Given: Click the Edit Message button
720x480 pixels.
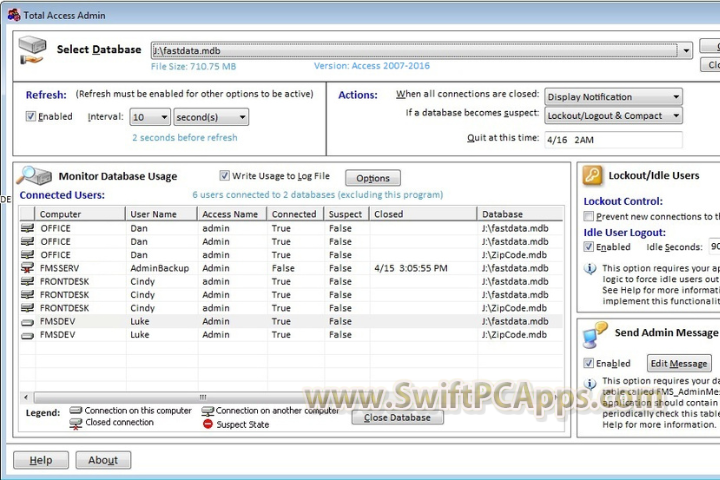Looking at the screenshot, I should (x=679, y=363).
